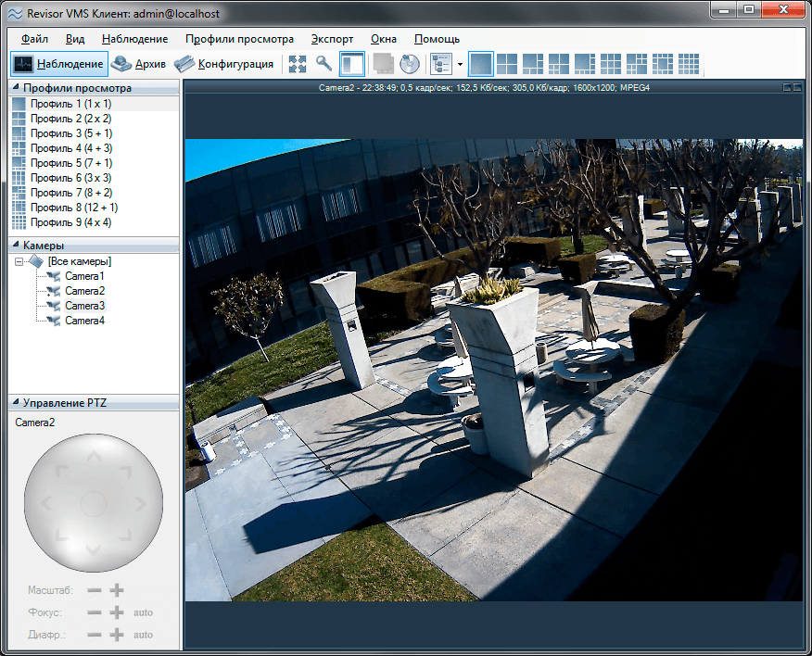This screenshot has height=656, width=812.
Task: Open the Архив mode
Action: click(x=138, y=64)
